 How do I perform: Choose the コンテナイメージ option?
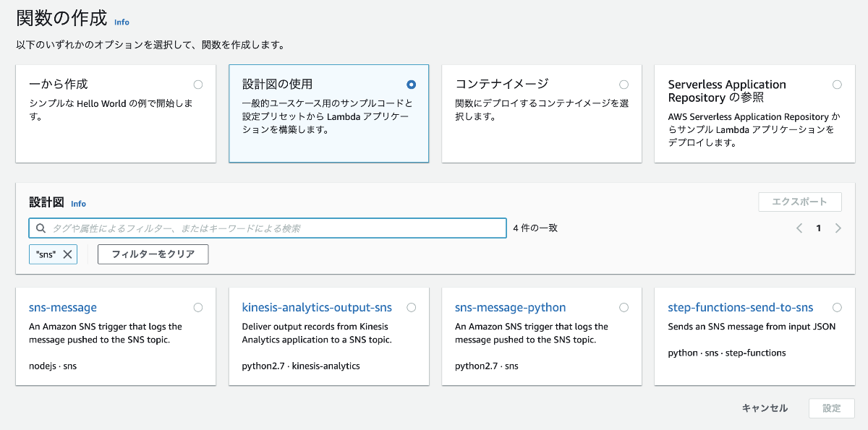(x=624, y=85)
